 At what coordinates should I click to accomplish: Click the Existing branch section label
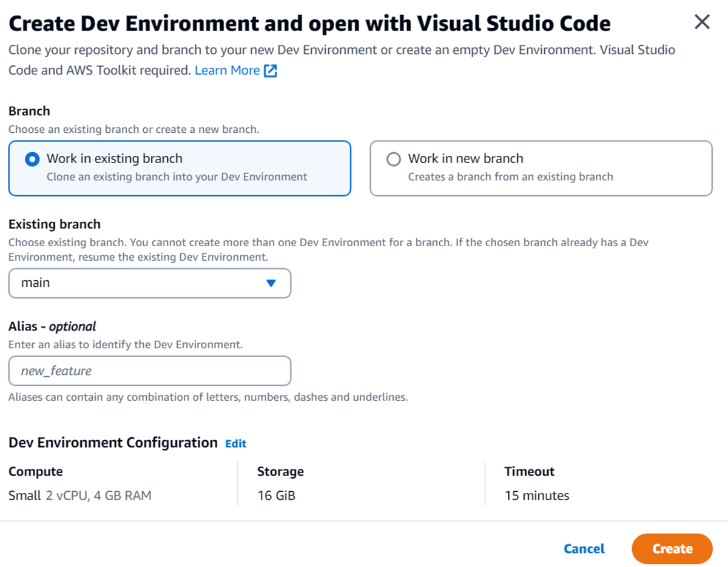55,224
